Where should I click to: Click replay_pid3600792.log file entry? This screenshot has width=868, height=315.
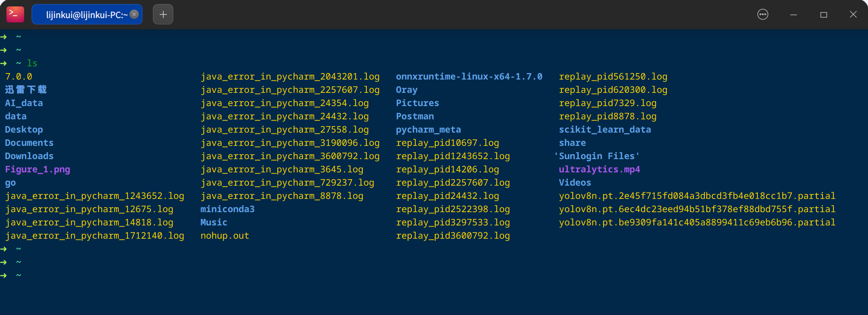click(x=453, y=235)
